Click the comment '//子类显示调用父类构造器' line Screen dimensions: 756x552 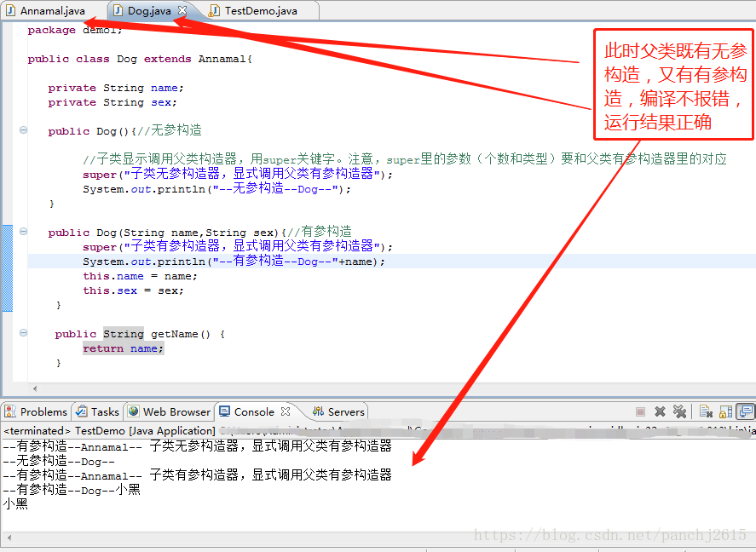point(405,159)
